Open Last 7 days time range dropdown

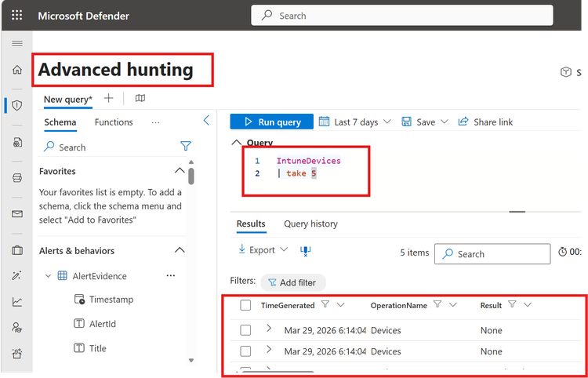pyautogui.click(x=354, y=122)
